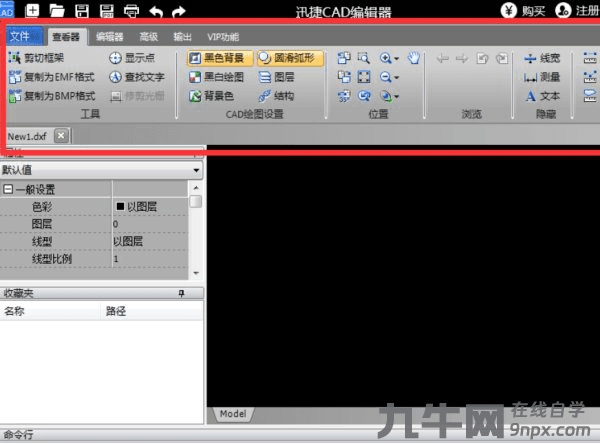This screenshot has width=600, height=444.
Task: Print the drawing using the printer icon
Action: click(132, 11)
